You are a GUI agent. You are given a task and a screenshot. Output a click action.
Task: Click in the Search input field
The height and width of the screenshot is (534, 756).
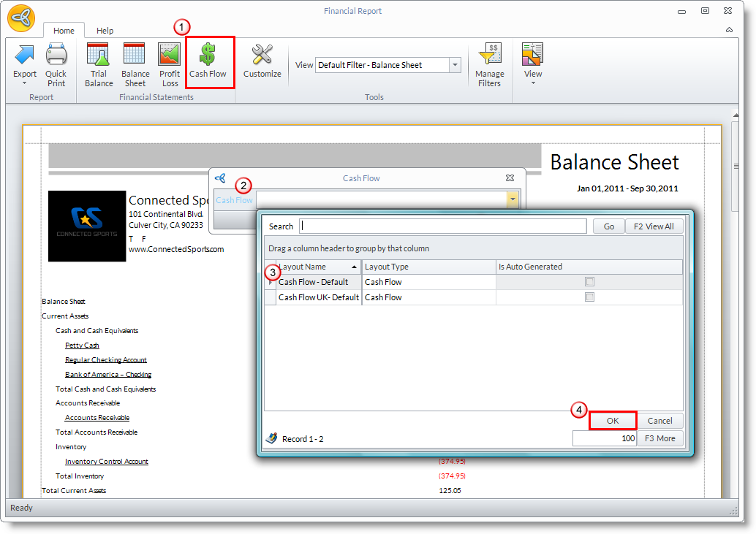click(442, 226)
